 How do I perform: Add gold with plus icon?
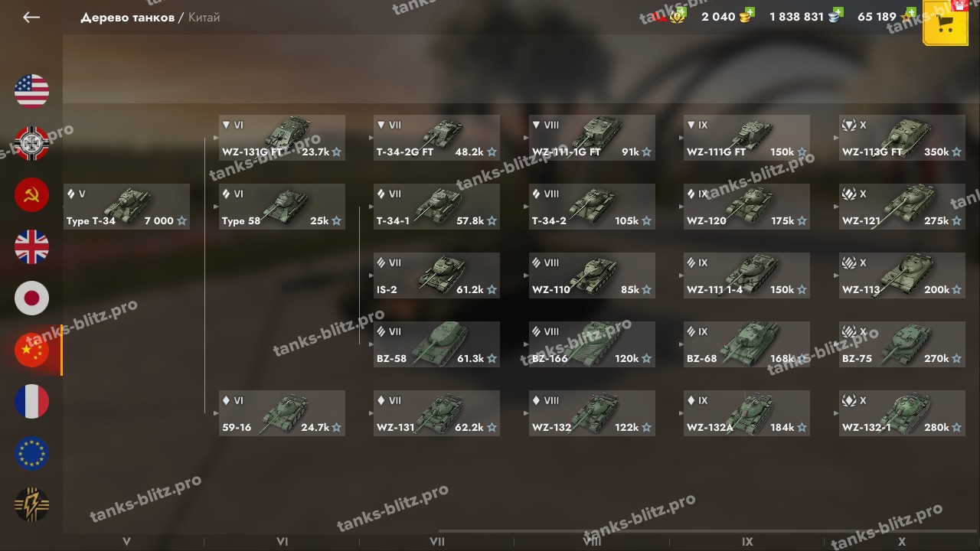point(749,11)
